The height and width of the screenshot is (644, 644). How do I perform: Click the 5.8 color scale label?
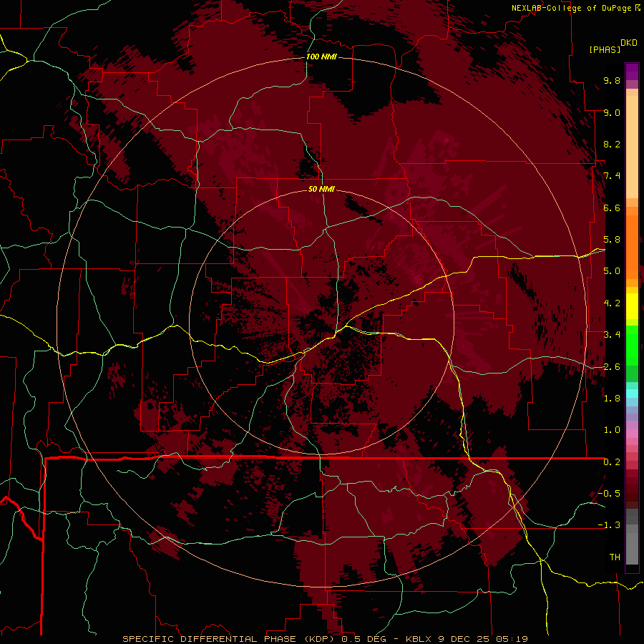pyautogui.click(x=612, y=240)
